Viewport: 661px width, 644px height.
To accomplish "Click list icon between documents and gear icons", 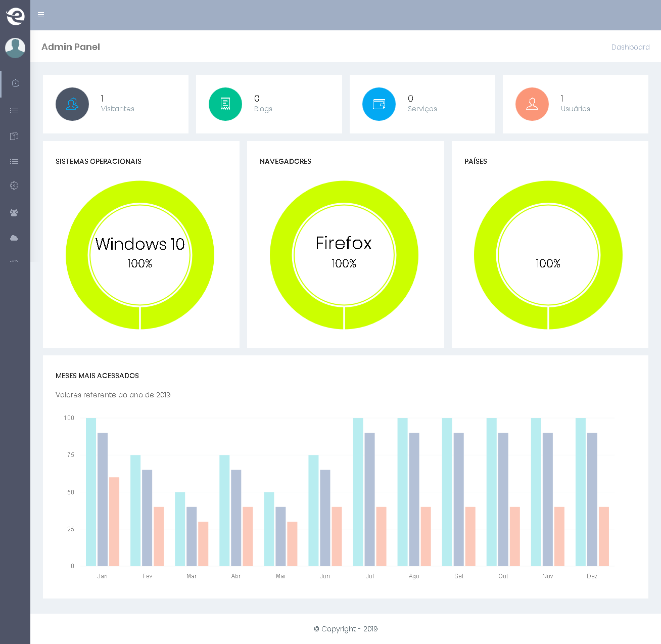I will click(14, 161).
